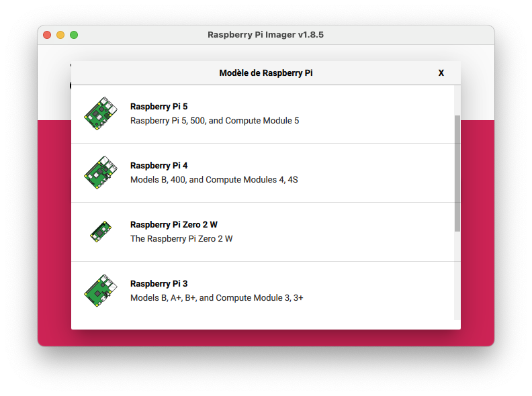The height and width of the screenshot is (396, 532).
Task: Click the Raspberry Pi 4 board icon
Action: coord(101,172)
